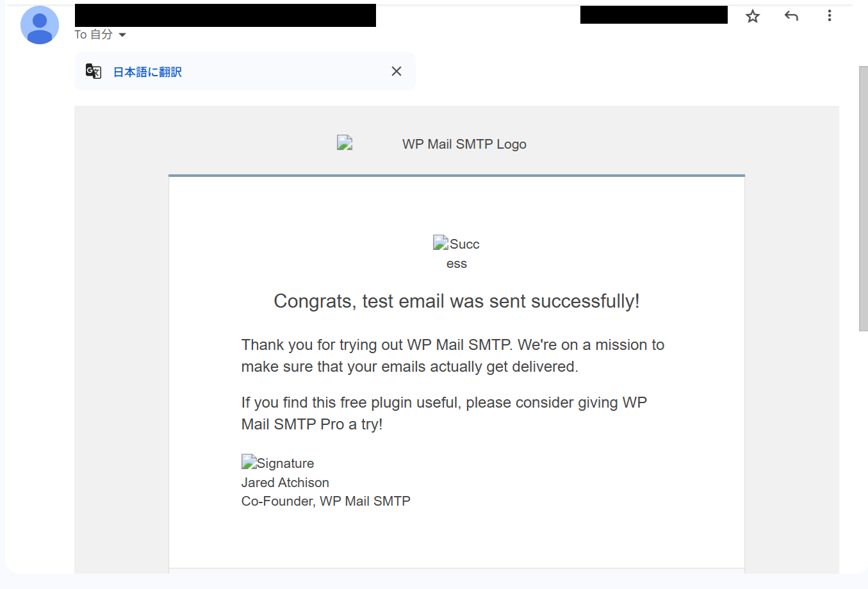Click the 日本語に翻訳 translate link
Image resolution: width=868 pixels, height=589 pixels.
(x=147, y=72)
